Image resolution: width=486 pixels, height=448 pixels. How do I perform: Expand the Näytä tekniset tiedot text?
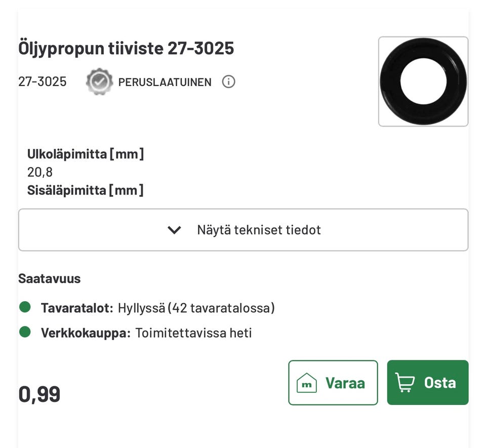(259, 230)
